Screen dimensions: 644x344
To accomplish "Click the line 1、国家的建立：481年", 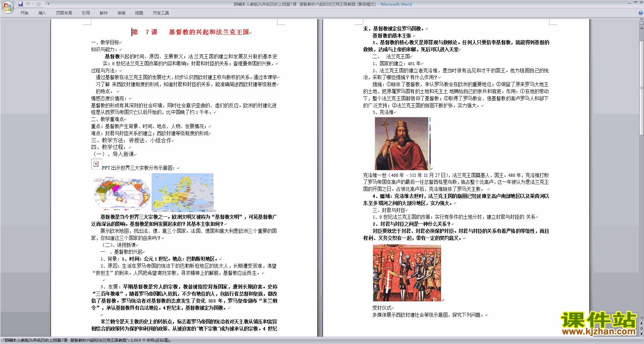I will click(397, 63).
